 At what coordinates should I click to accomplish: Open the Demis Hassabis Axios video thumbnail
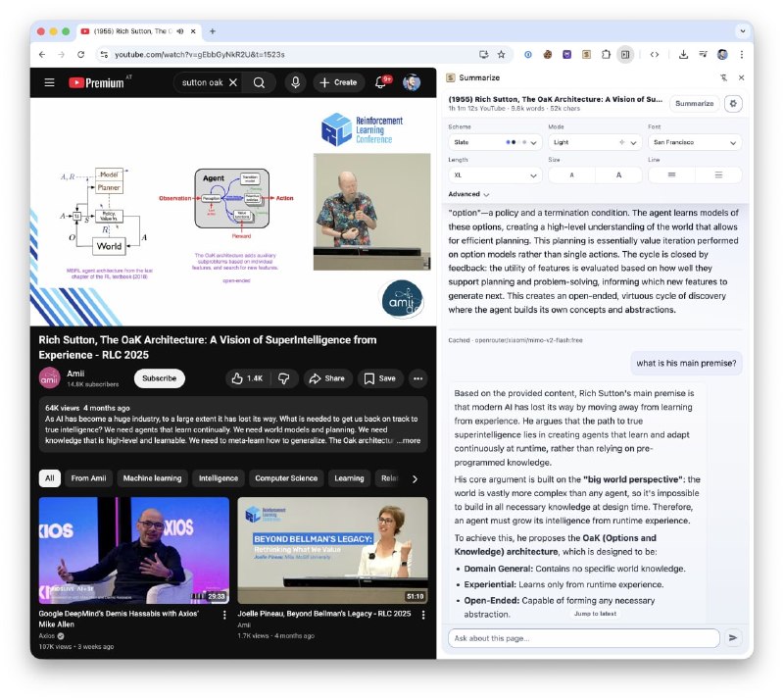[x=134, y=550]
